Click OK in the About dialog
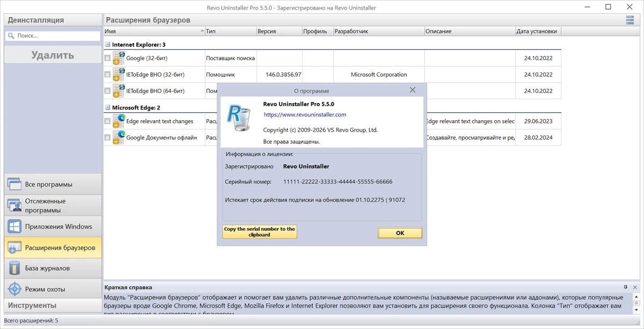Screen dimensions: 644x329 [x=400, y=233]
